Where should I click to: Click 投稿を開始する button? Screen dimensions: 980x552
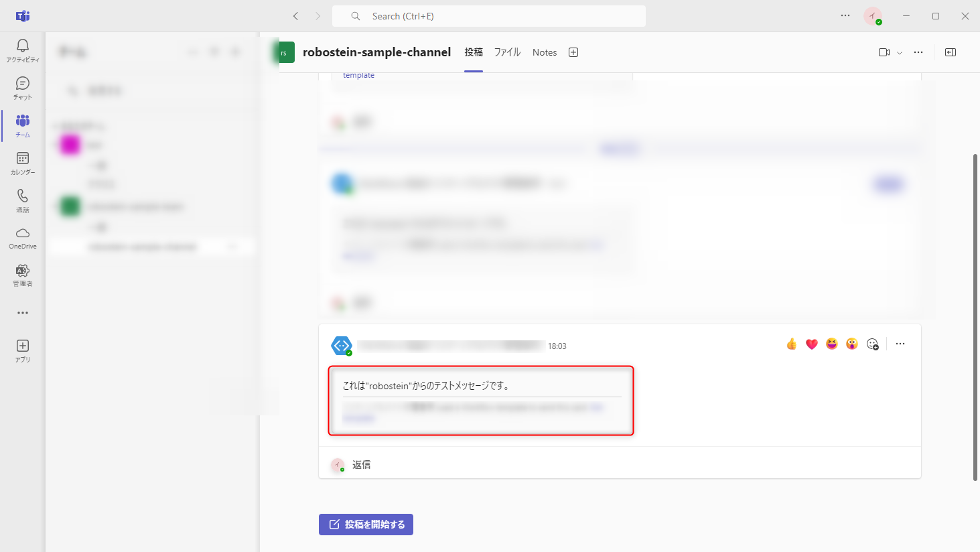[x=366, y=525]
